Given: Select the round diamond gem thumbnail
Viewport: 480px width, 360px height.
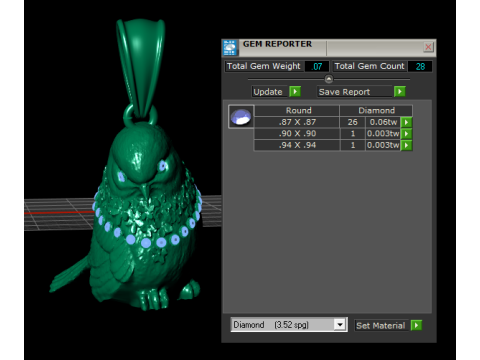Looking at the screenshot, I should [x=241, y=117].
